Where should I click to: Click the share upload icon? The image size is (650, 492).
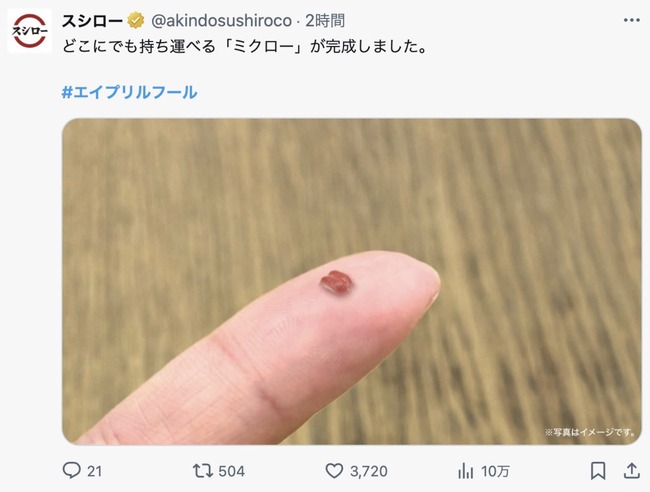point(631,471)
